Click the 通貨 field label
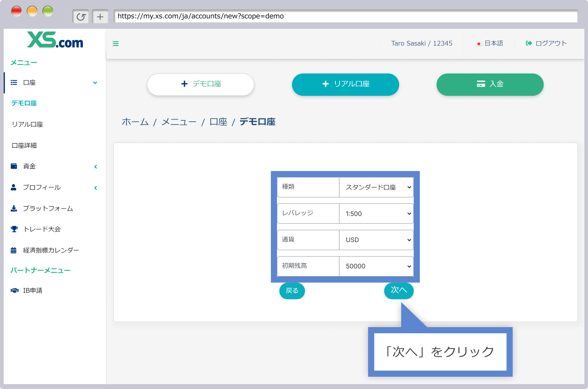 [x=288, y=239]
